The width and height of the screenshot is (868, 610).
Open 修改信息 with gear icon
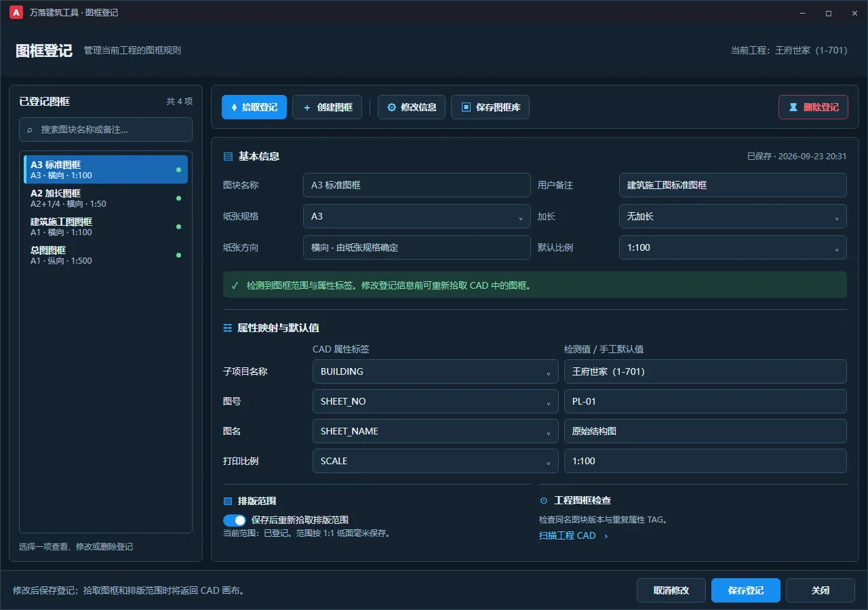(x=412, y=107)
